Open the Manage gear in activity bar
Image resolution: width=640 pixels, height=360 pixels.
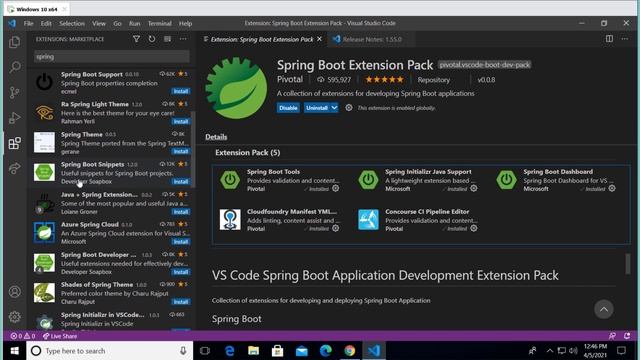point(15,317)
